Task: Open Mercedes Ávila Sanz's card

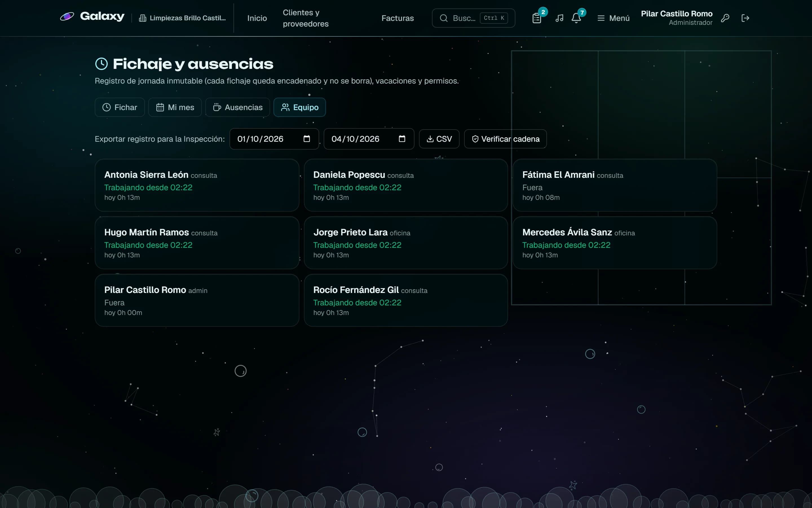Action: pos(615,243)
